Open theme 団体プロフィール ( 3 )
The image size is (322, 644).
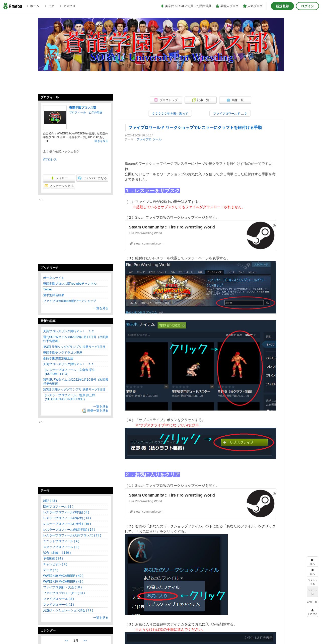coord(58,507)
